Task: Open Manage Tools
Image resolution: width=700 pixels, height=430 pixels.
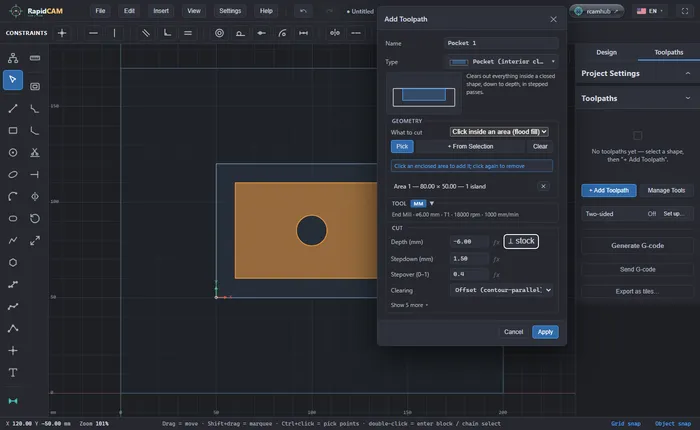Action: [666, 190]
